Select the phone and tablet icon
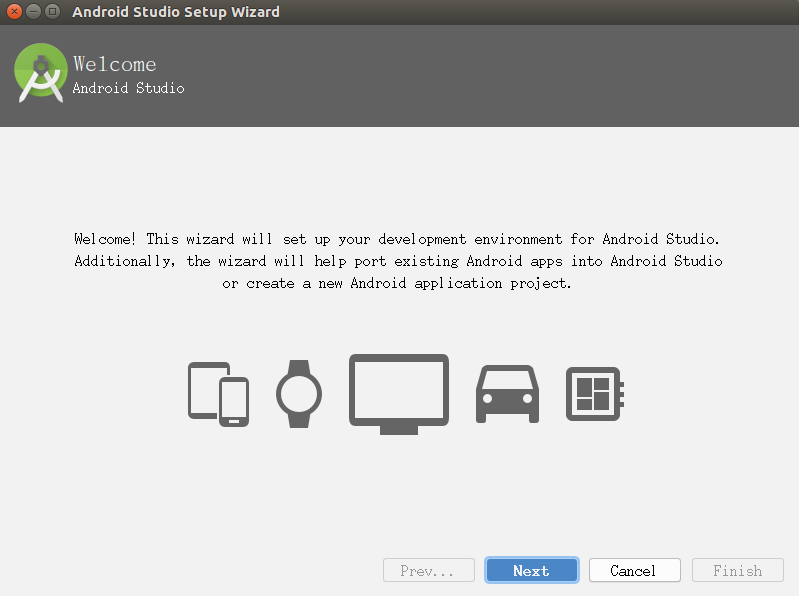This screenshot has width=799, height=596. pyautogui.click(x=218, y=394)
